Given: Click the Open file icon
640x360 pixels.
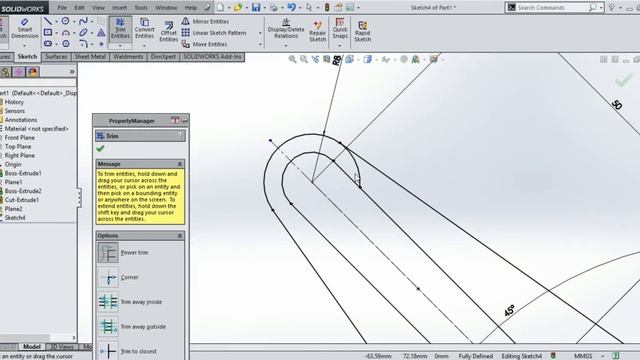Looking at the screenshot, I should pos(238,7).
